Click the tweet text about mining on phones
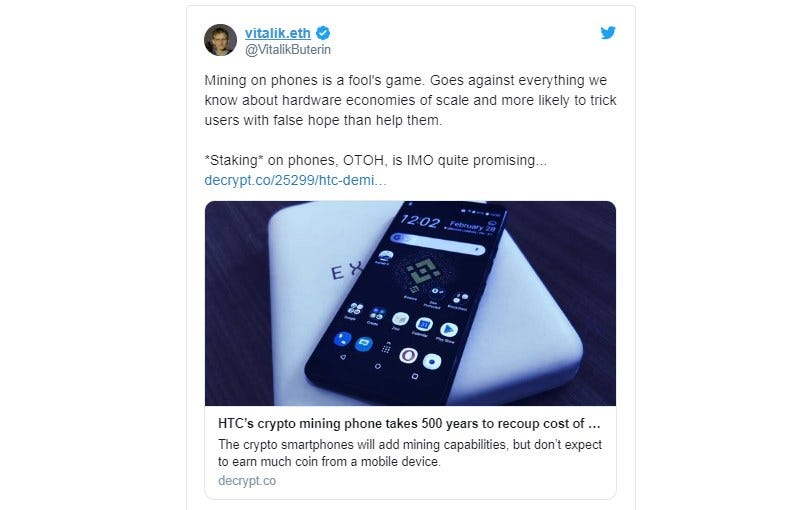The image size is (809, 510). tap(410, 100)
